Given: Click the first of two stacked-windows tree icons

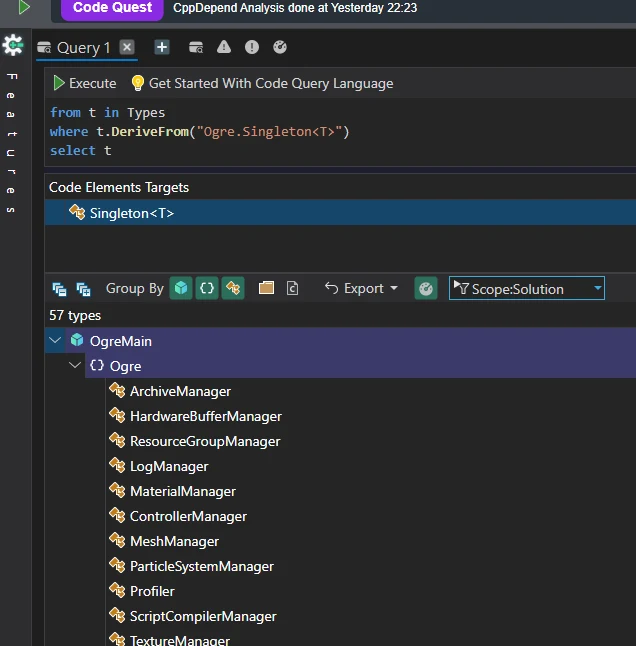Looking at the screenshot, I should pos(59,289).
